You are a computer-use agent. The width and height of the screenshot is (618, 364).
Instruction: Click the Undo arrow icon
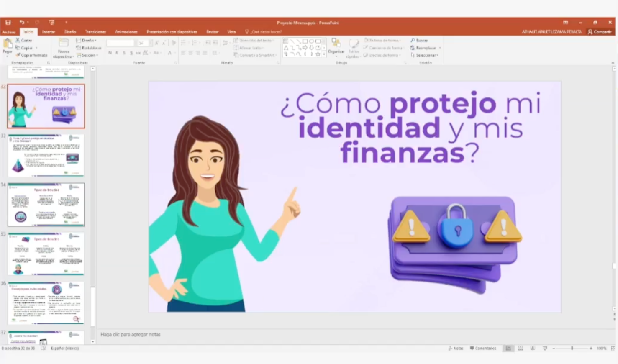pyautogui.click(x=21, y=23)
